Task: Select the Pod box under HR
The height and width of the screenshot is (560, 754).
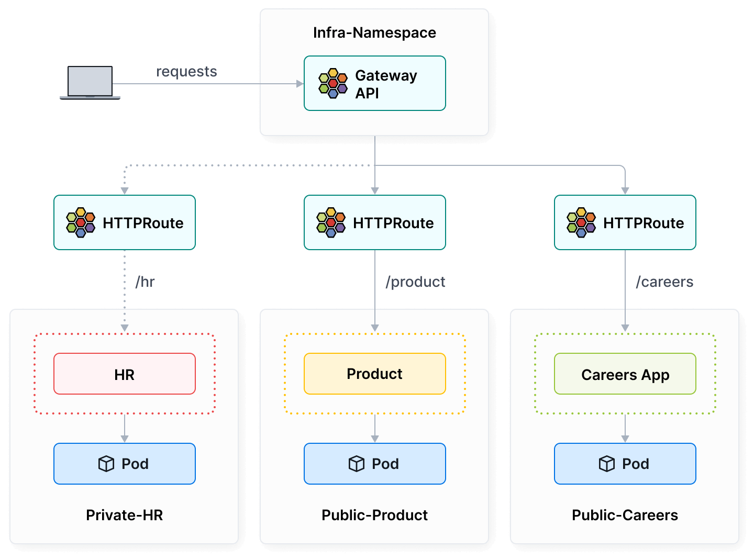Action: pyautogui.click(x=125, y=464)
